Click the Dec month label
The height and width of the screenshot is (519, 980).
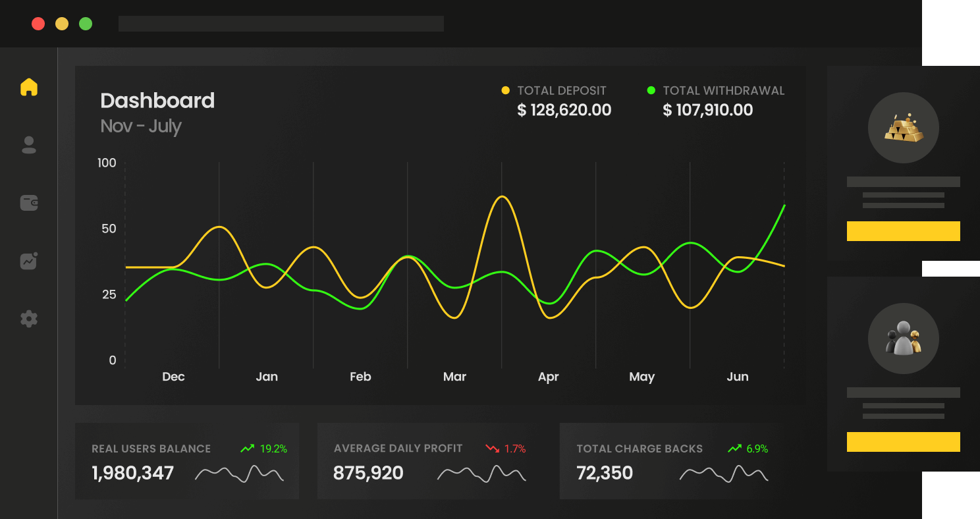point(173,377)
